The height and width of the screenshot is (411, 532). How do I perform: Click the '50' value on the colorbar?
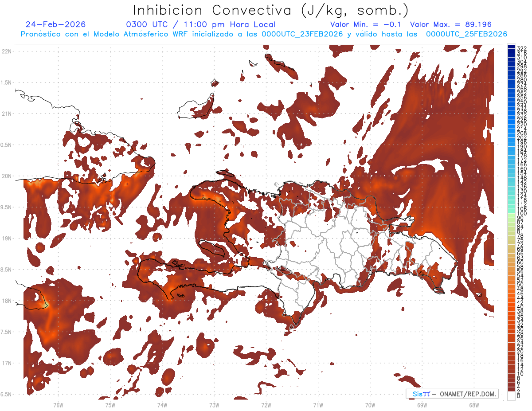coord(520,285)
